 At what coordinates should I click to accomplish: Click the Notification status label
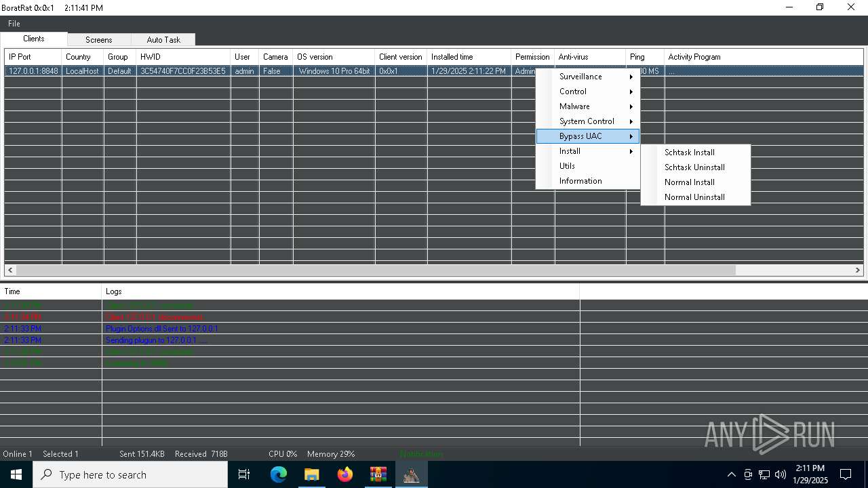pyautogui.click(x=421, y=454)
